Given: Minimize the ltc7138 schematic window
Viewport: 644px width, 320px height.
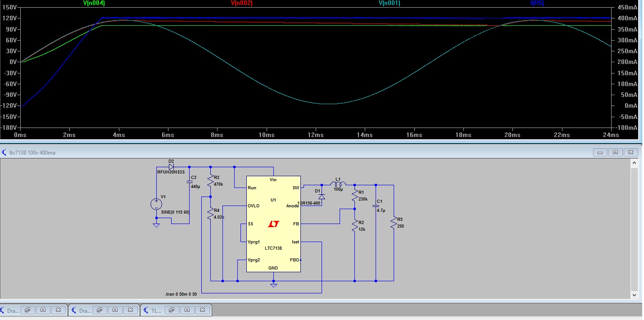Looking at the screenshot, I should [600, 152].
